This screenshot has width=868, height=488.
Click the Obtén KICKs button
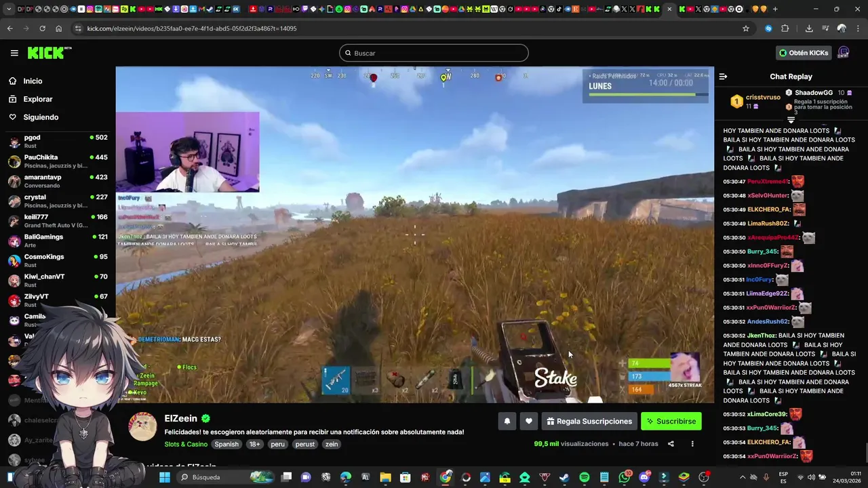click(804, 53)
